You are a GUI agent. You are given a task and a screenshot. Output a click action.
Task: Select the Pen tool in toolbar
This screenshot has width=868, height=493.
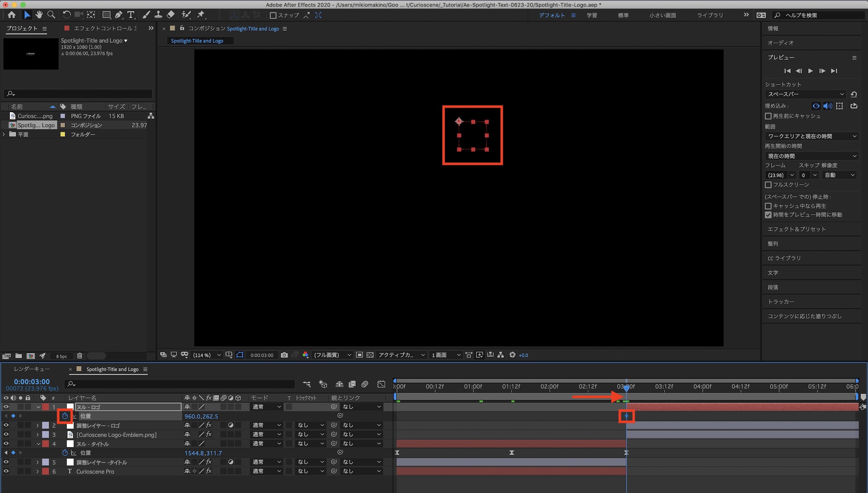(x=118, y=15)
